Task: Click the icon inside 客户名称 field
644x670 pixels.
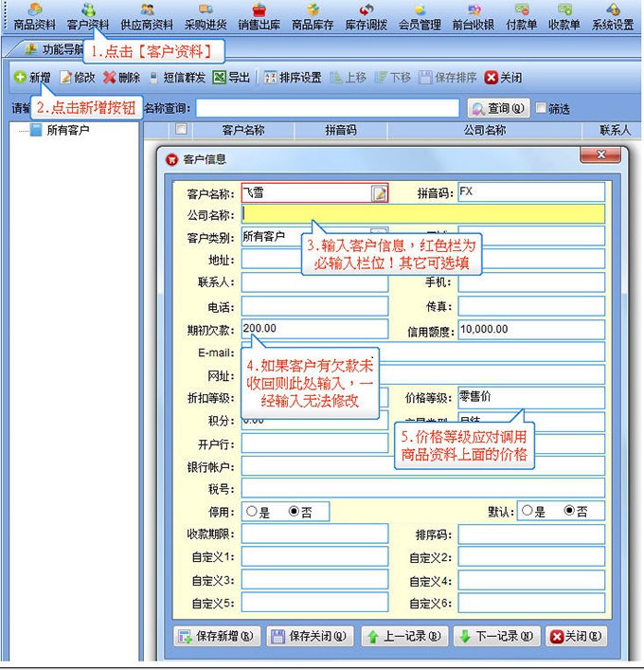Action: [x=379, y=193]
